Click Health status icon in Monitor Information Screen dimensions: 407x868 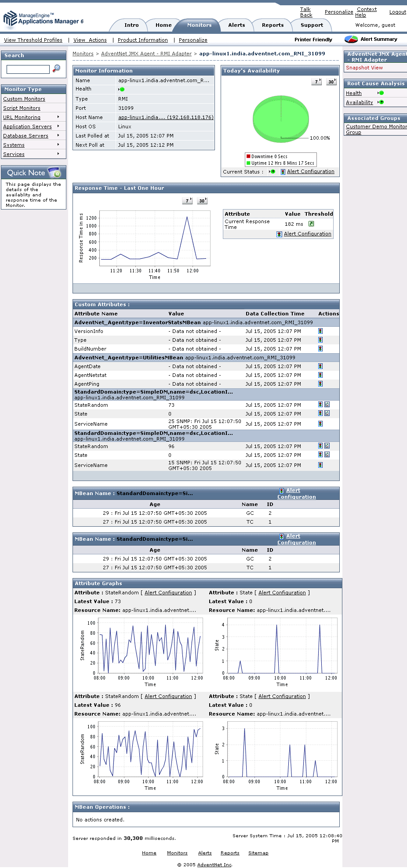[122, 89]
